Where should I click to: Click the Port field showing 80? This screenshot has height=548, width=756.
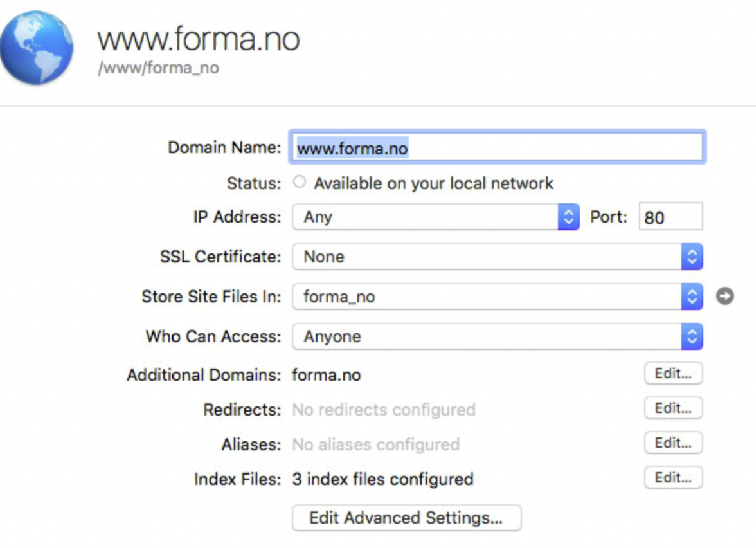coord(670,217)
